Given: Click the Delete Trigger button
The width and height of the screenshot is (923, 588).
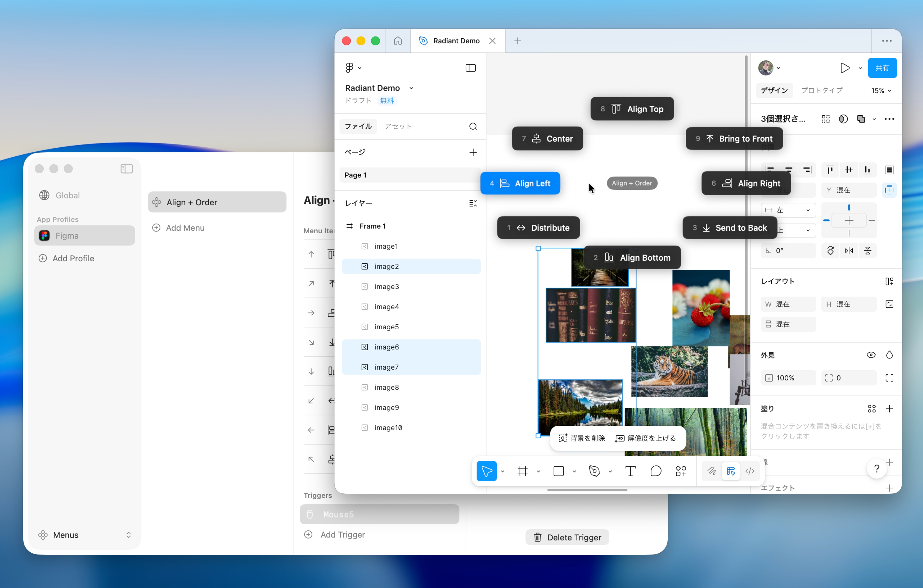Looking at the screenshot, I should 567,537.
